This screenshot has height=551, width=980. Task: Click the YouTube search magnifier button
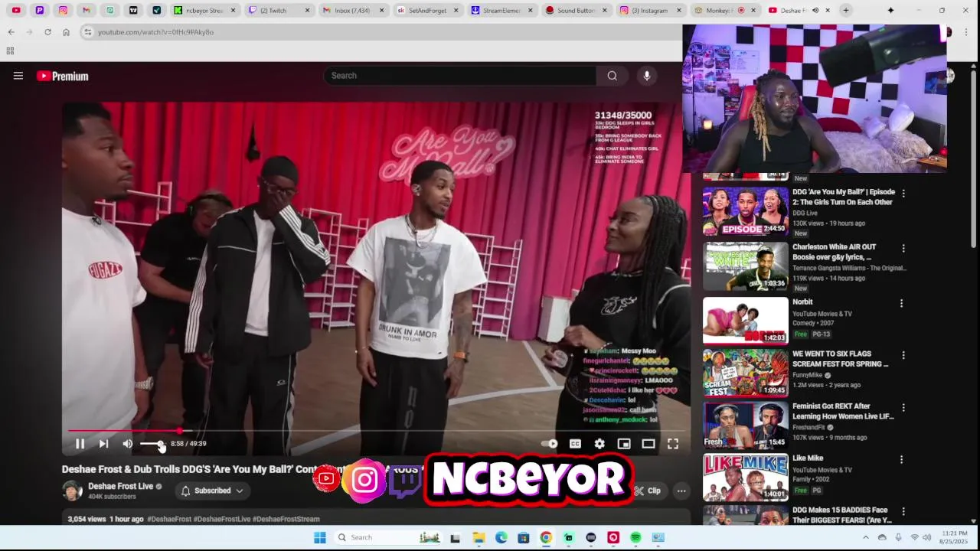612,76
